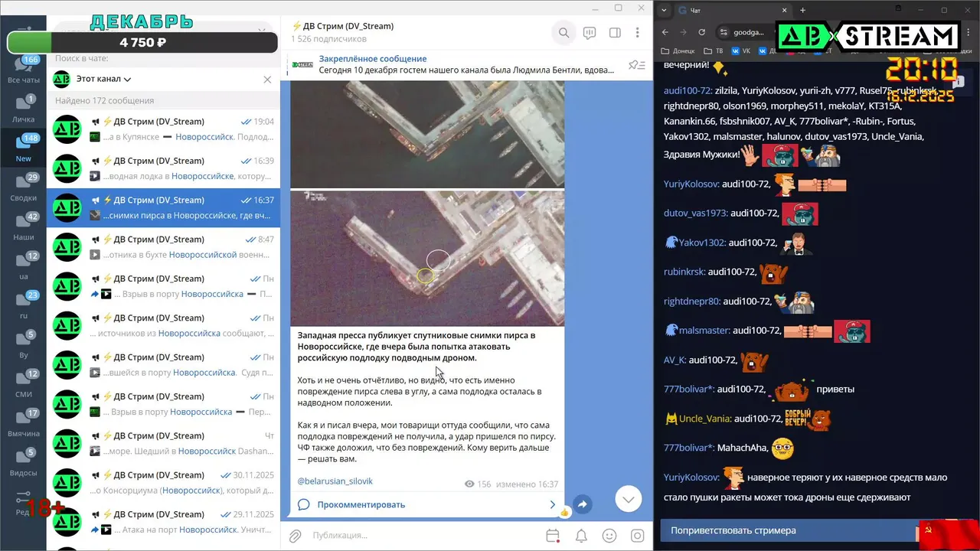The height and width of the screenshot is (551, 980).
Task: Open the 19:04 Купянск search result
Action: tap(163, 129)
